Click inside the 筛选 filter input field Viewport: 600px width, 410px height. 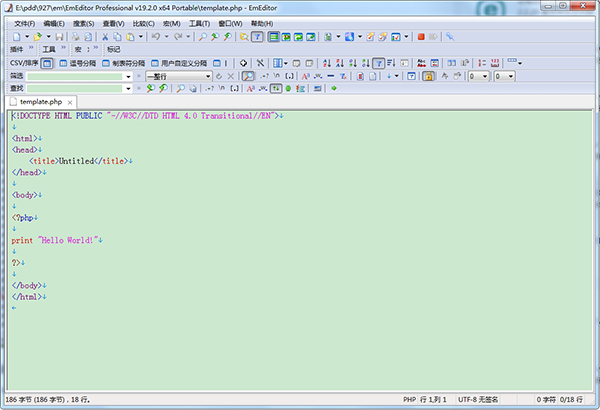click(x=80, y=76)
